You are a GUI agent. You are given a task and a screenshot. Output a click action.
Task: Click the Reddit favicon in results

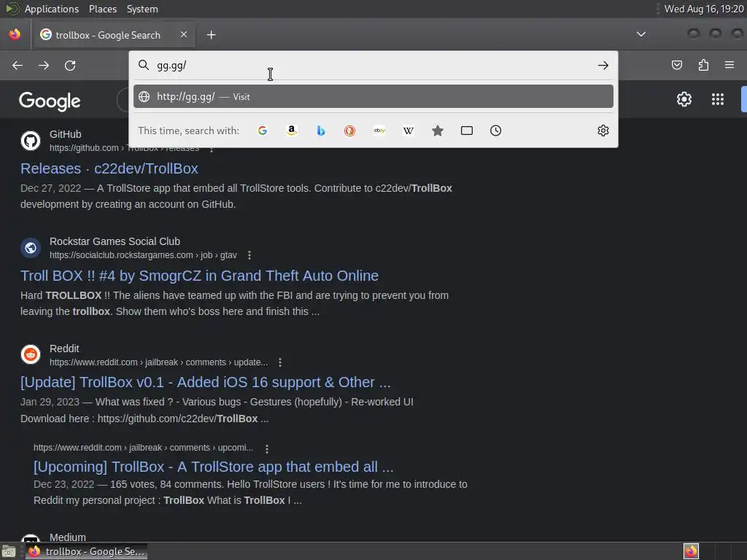click(31, 355)
